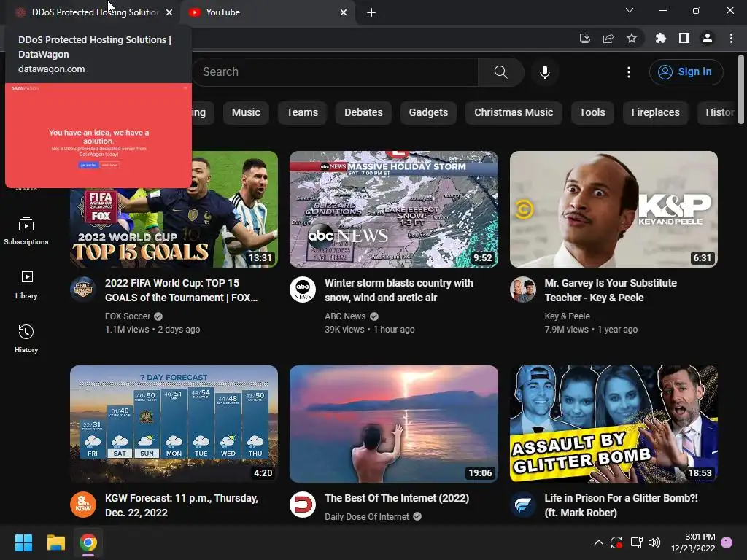
Task: Open the Daily Dose Of Internet channel name
Action: tap(367, 517)
